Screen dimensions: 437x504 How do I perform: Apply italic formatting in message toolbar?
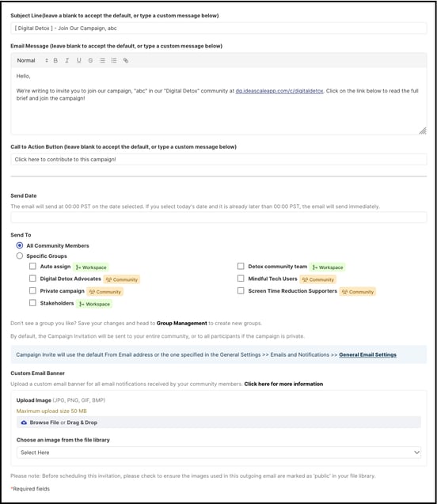click(66, 60)
